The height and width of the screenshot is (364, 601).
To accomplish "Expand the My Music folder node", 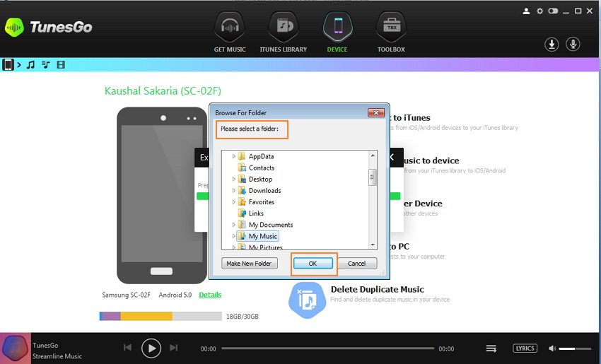I will pyautogui.click(x=233, y=236).
